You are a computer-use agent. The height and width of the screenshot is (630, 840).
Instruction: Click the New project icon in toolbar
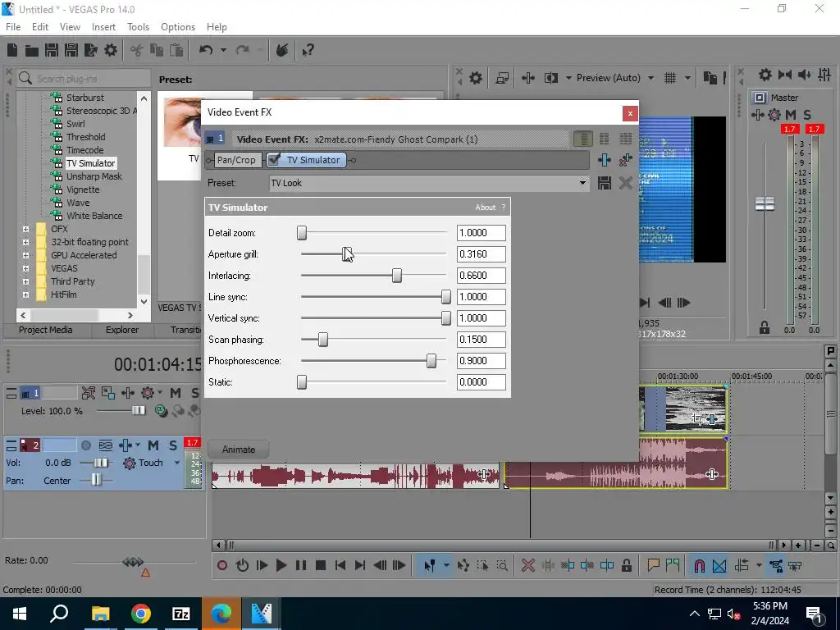coord(12,50)
